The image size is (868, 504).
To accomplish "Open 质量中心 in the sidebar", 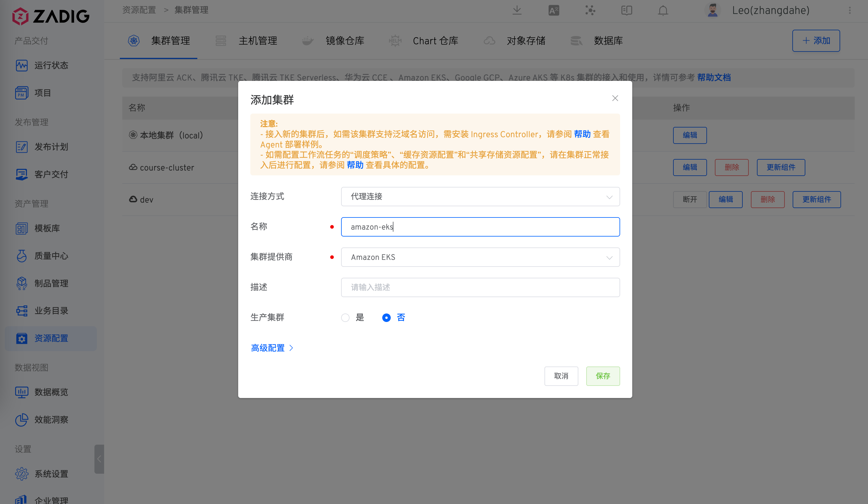I will tap(42, 256).
